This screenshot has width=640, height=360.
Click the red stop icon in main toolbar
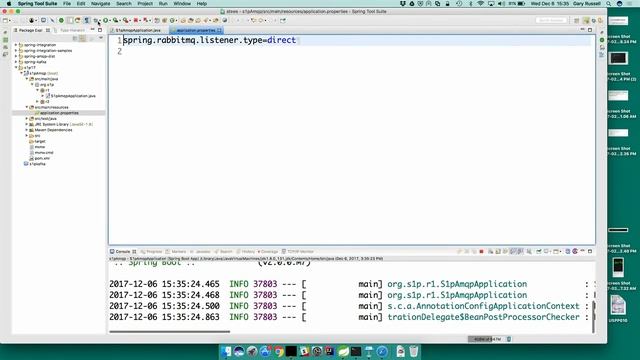point(136,20)
